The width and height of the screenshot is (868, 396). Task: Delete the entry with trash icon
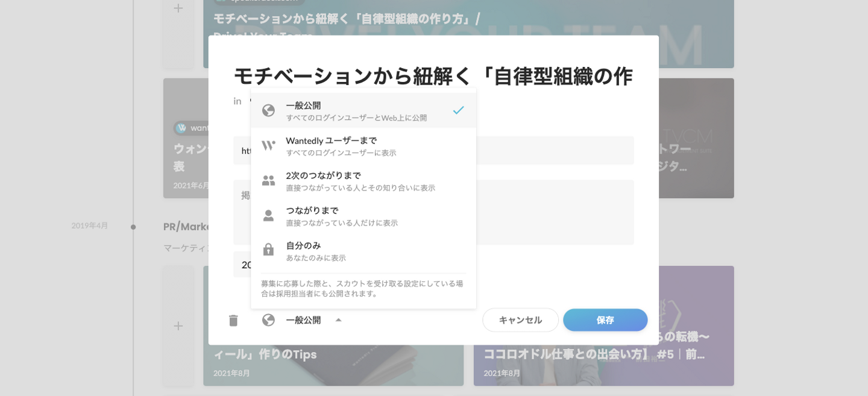point(233,320)
